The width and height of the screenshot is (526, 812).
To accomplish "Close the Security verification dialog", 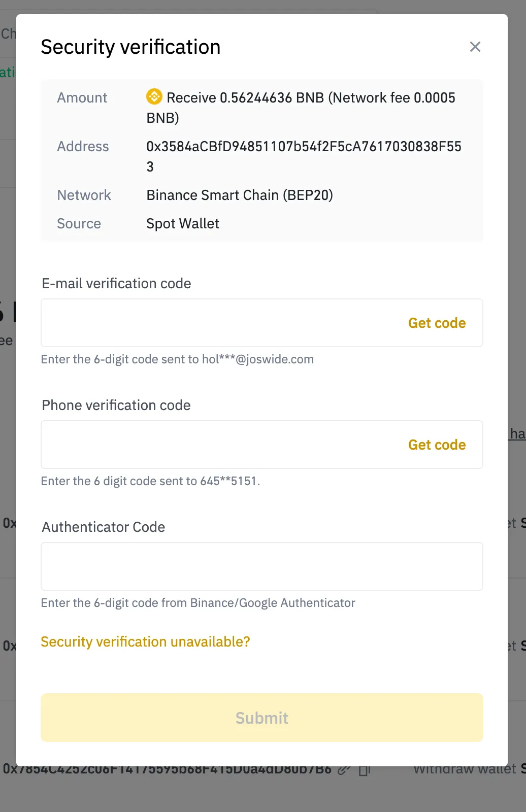I will (475, 47).
